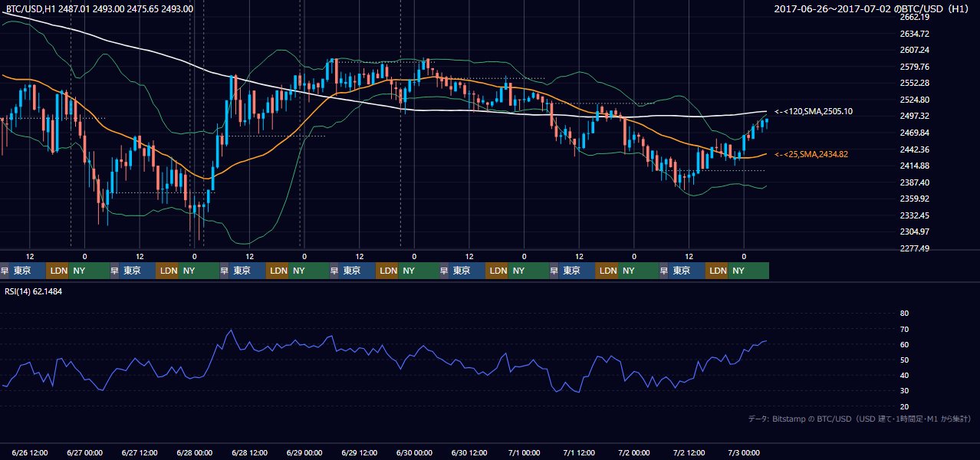Image resolution: width=980 pixels, height=460 pixels.
Task: Select the 120 SMA 2505.10 label
Action: [x=814, y=111]
